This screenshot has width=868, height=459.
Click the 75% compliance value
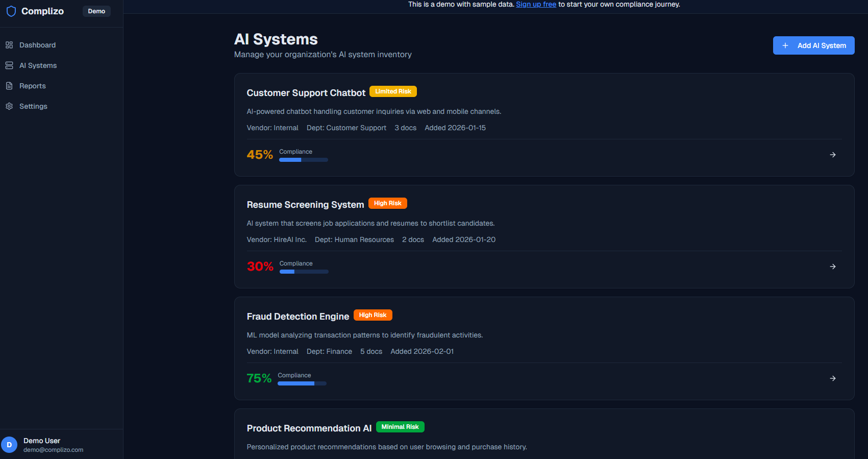tap(259, 378)
